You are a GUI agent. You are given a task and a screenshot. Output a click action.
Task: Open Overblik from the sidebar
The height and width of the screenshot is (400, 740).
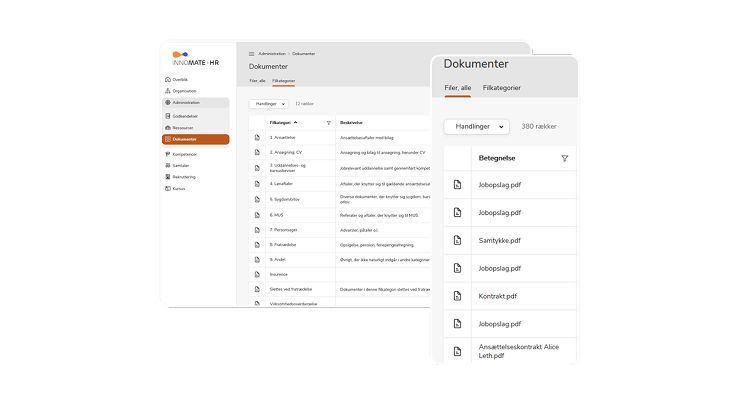180,79
